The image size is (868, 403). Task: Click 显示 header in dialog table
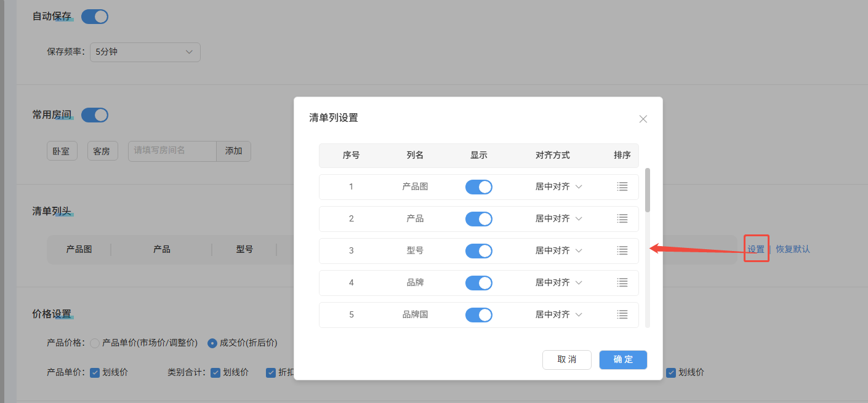[479, 155]
